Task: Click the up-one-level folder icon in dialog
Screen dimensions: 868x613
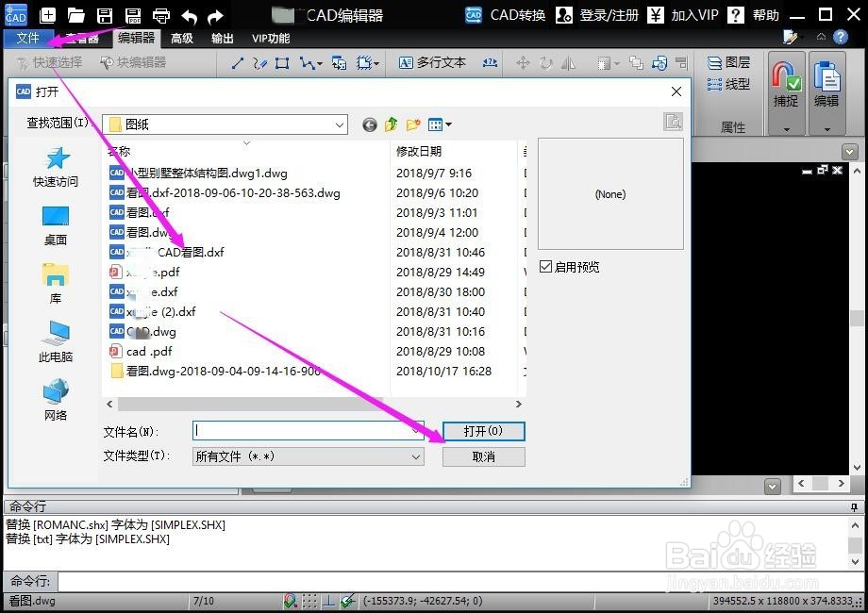Action: (391, 124)
